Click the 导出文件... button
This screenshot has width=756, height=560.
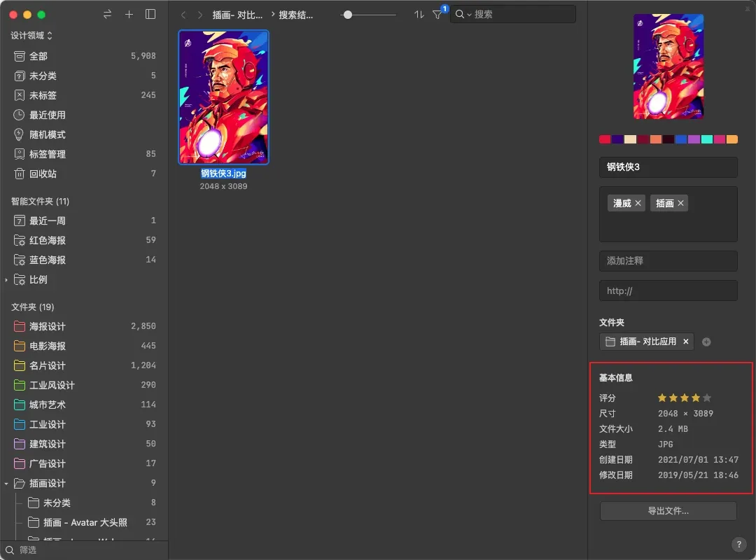(668, 511)
